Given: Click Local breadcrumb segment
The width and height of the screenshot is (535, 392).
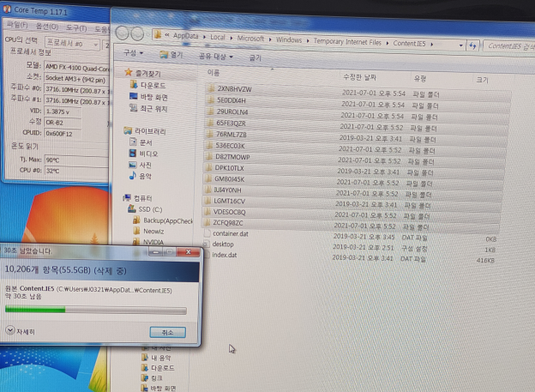Looking at the screenshot, I should [218, 37].
